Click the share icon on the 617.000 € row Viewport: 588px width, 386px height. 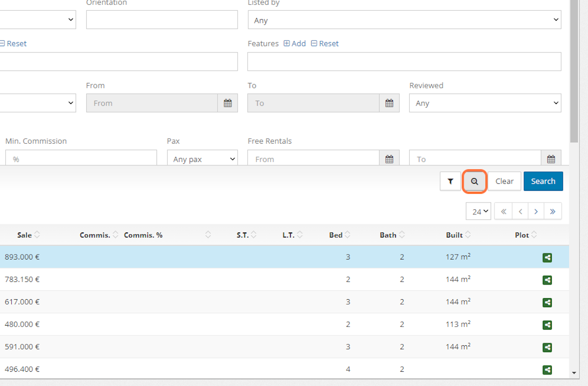click(547, 302)
